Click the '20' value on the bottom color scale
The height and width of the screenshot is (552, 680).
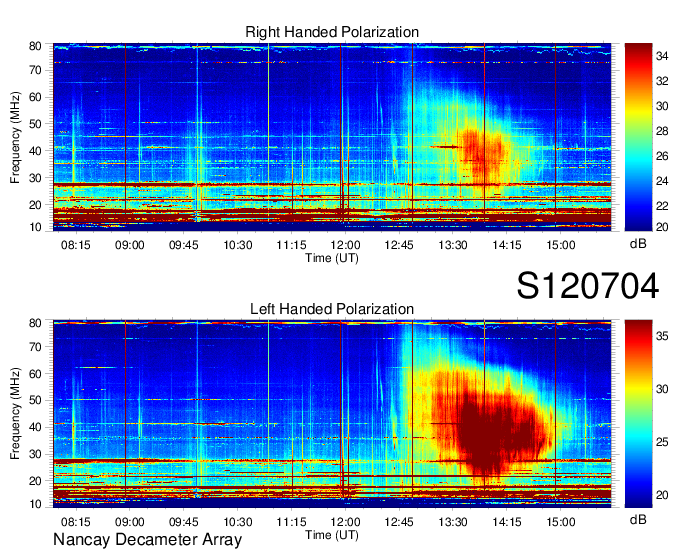(x=662, y=495)
